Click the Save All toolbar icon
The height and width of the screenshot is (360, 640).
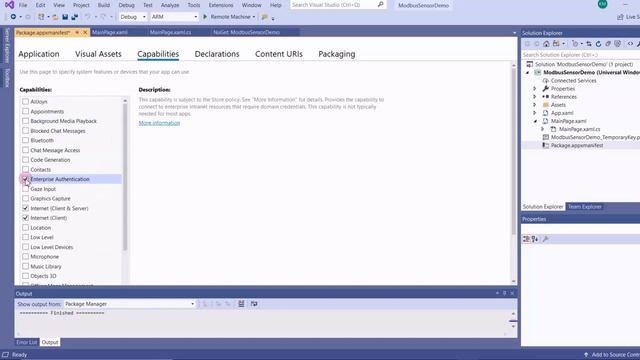[75, 17]
